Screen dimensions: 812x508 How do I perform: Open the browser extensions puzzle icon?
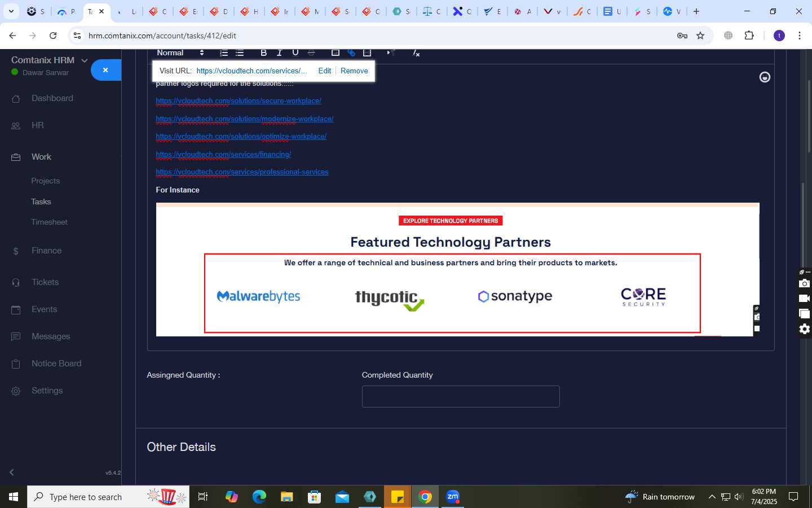click(x=749, y=36)
